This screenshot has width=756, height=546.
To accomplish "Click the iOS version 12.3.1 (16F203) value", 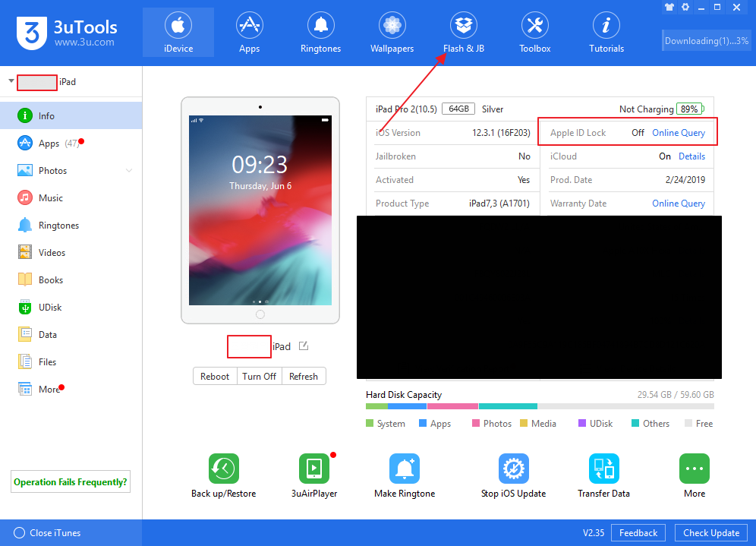I will (x=501, y=133).
